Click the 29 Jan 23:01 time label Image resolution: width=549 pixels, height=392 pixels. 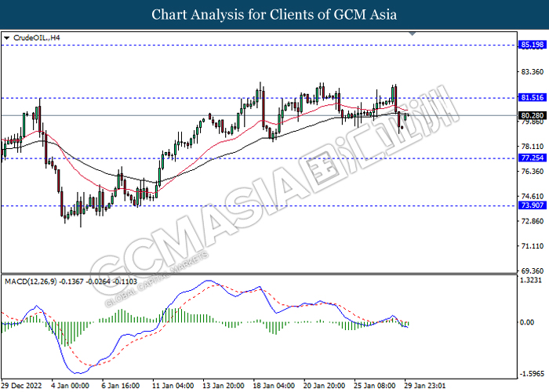pyautogui.click(x=425, y=386)
